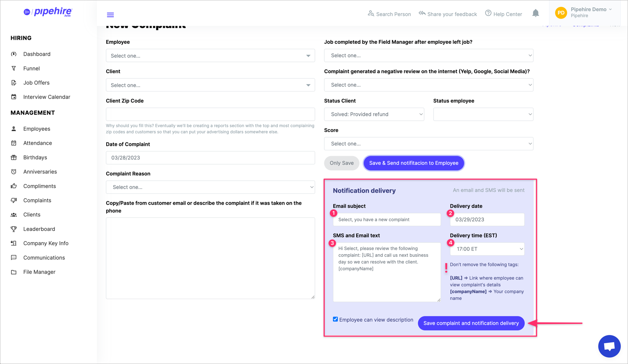Open the Status Client dropdown

pos(374,114)
